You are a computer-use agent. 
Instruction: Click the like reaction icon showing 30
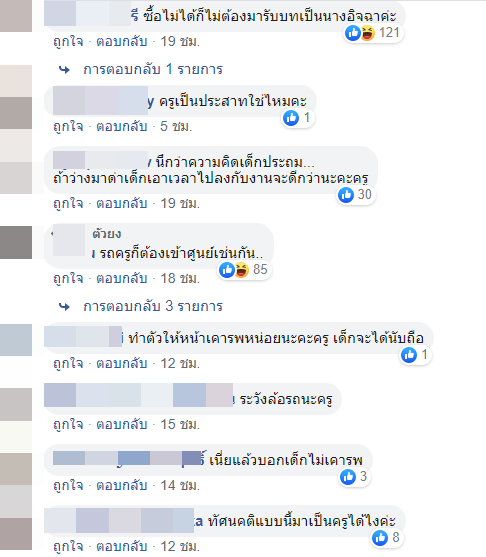click(346, 195)
